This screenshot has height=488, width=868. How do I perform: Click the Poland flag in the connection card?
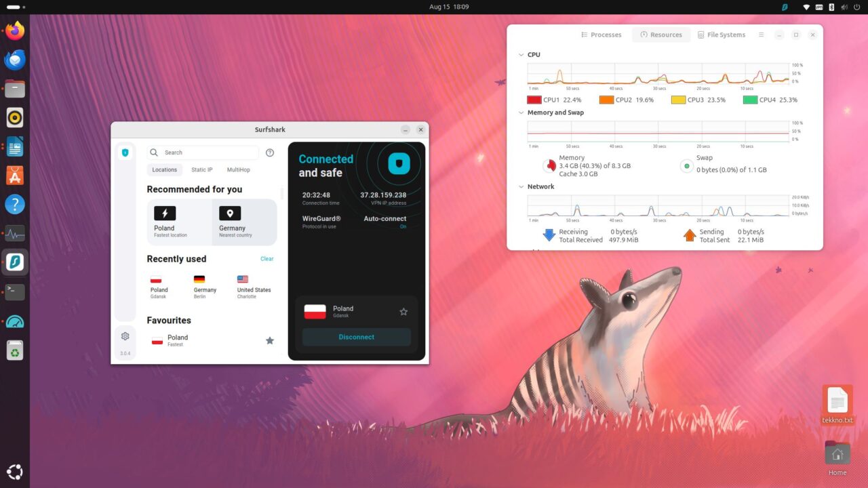pyautogui.click(x=315, y=312)
